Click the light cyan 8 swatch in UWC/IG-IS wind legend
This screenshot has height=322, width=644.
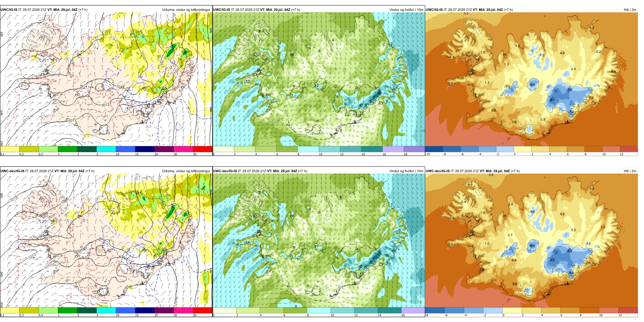click(x=308, y=149)
